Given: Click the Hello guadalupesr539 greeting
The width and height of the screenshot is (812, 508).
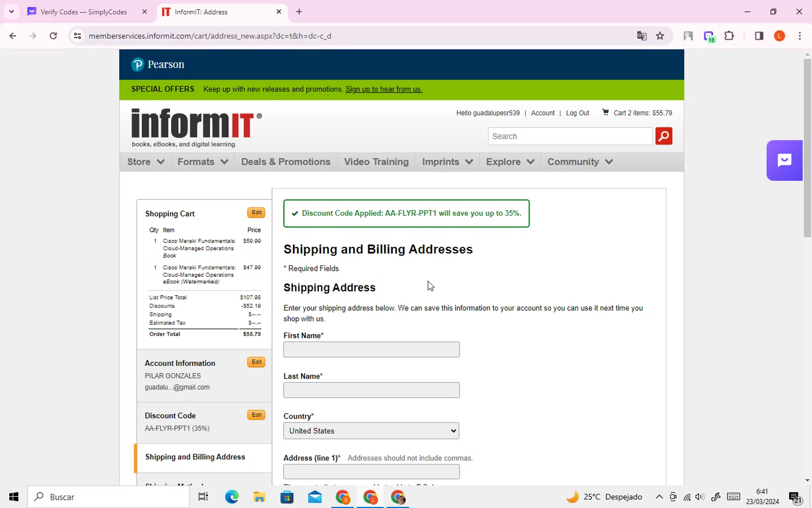Looking at the screenshot, I should (x=488, y=113).
